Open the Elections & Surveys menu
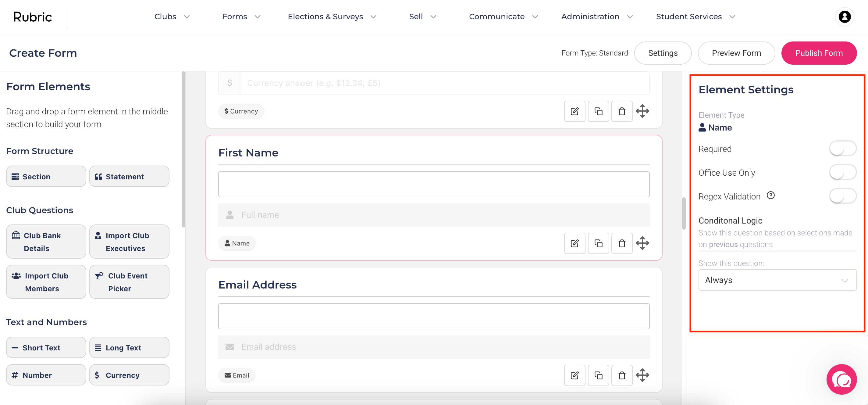Viewport: 868px width, 405px height. coord(332,16)
